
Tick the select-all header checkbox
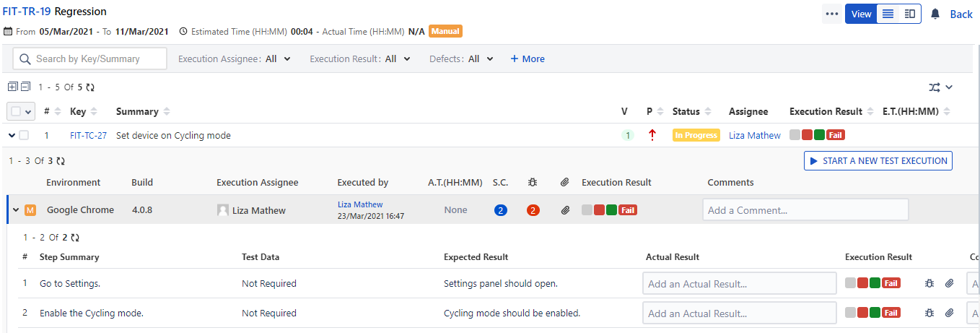click(16, 111)
